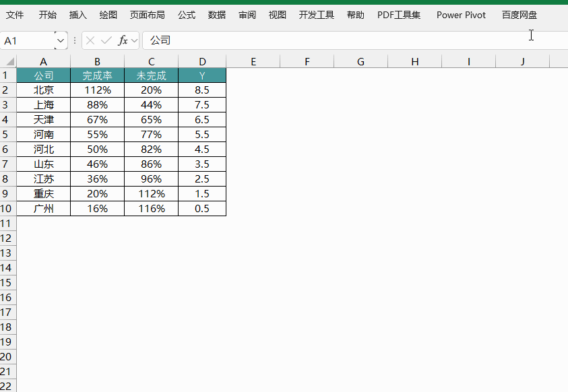Select column J header
The width and height of the screenshot is (568, 392).
523,61
